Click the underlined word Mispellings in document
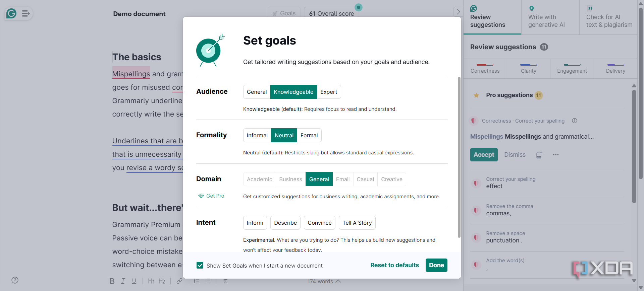The width and height of the screenshot is (644, 291). 131,74
